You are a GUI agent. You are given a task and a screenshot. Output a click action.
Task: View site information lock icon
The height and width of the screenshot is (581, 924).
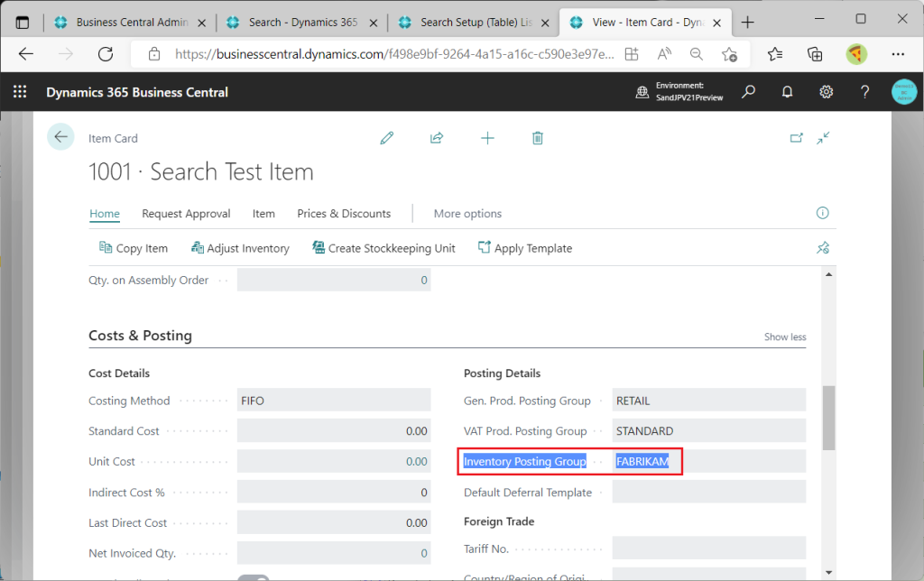(154, 54)
